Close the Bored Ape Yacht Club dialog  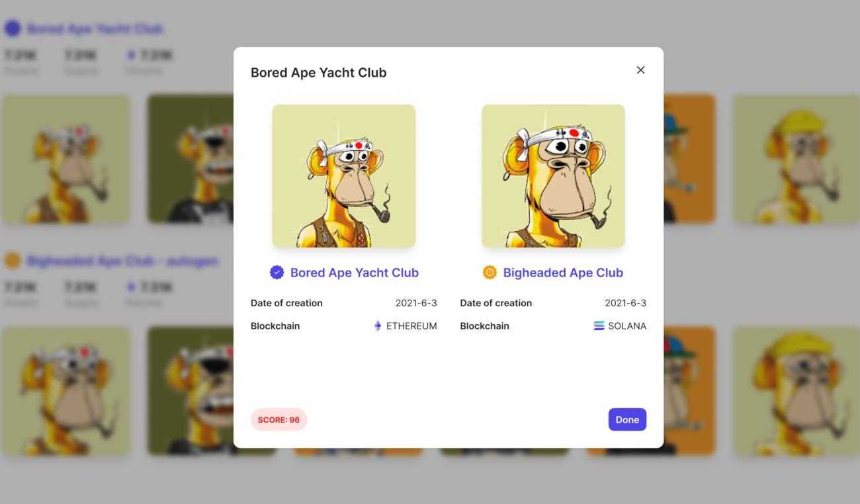640,70
